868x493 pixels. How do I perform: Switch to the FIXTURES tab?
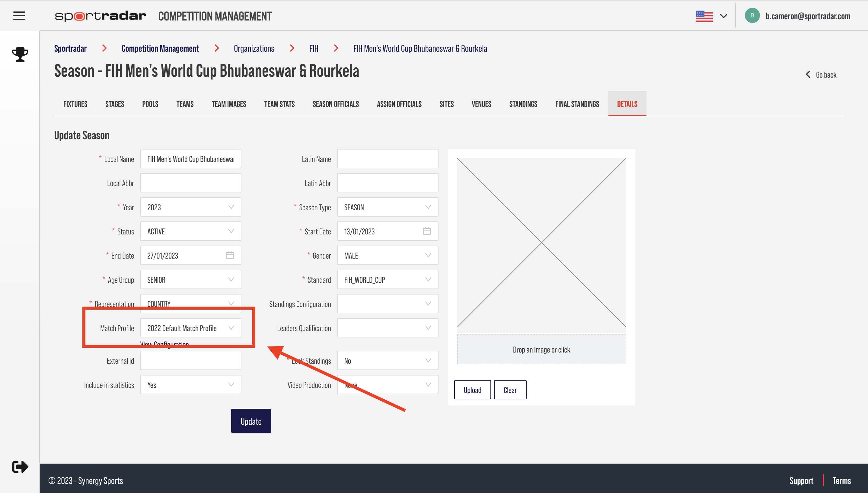(75, 104)
